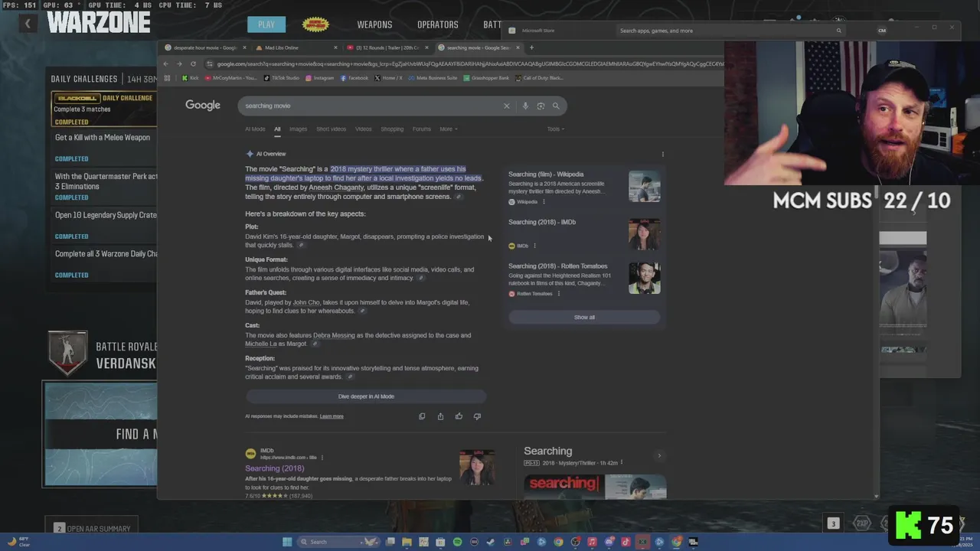The width and height of the screenshot is (980, 551).
Task: Clear the Google search box text
Action: tap(506, 106)
